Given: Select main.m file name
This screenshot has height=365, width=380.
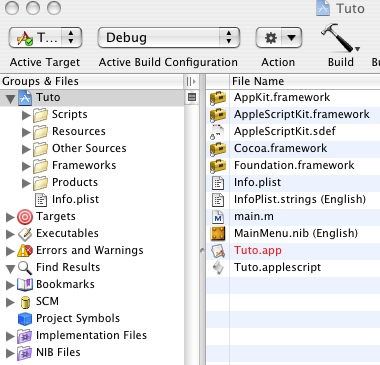Looking at the screenshot, I should pyautogui.click(x=254, y=217).
